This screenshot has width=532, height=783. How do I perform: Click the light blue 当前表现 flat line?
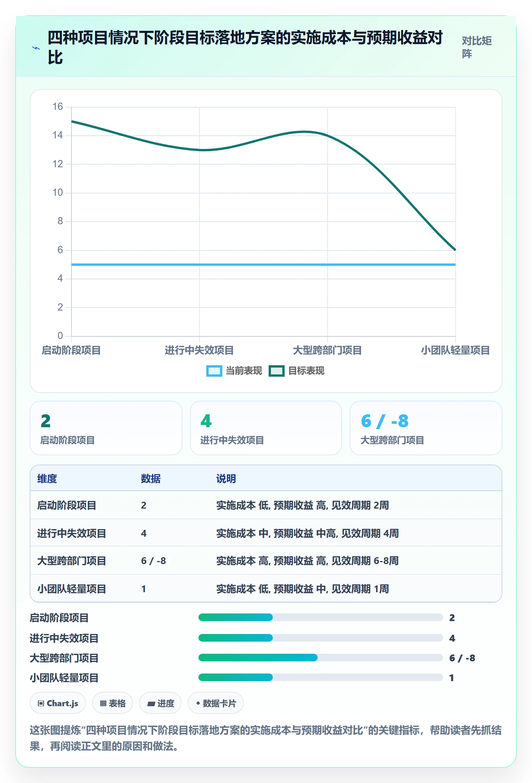[263, 264]
